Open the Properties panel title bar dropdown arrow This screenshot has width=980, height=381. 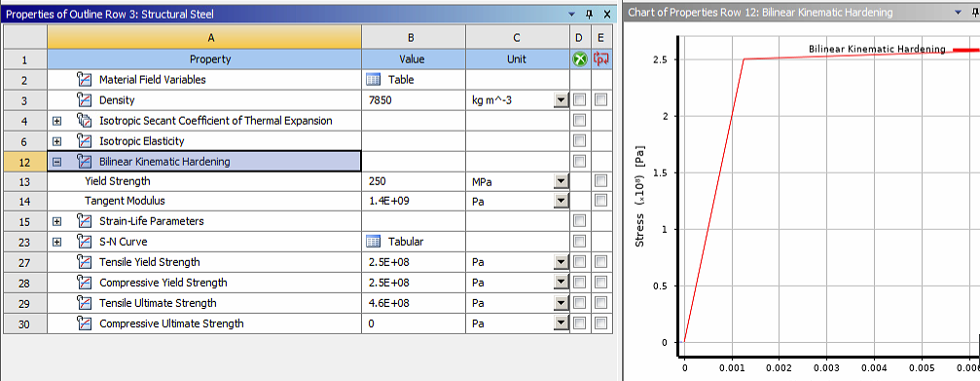(x=571, y=14)
